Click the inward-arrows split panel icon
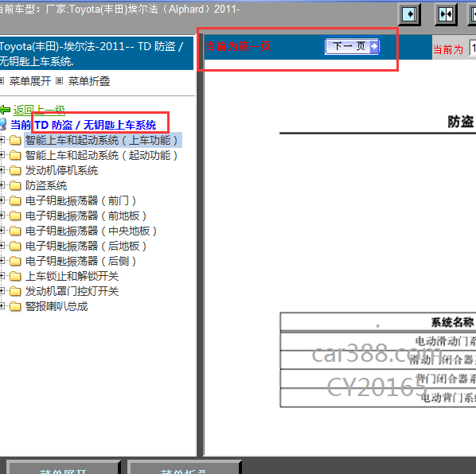The image size is (476, 474). [446, 14]
